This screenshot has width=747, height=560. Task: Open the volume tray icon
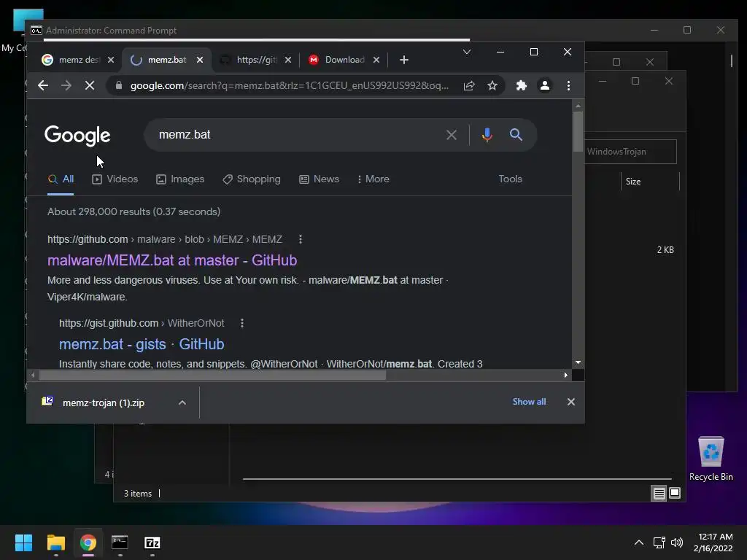pos(676,542)
